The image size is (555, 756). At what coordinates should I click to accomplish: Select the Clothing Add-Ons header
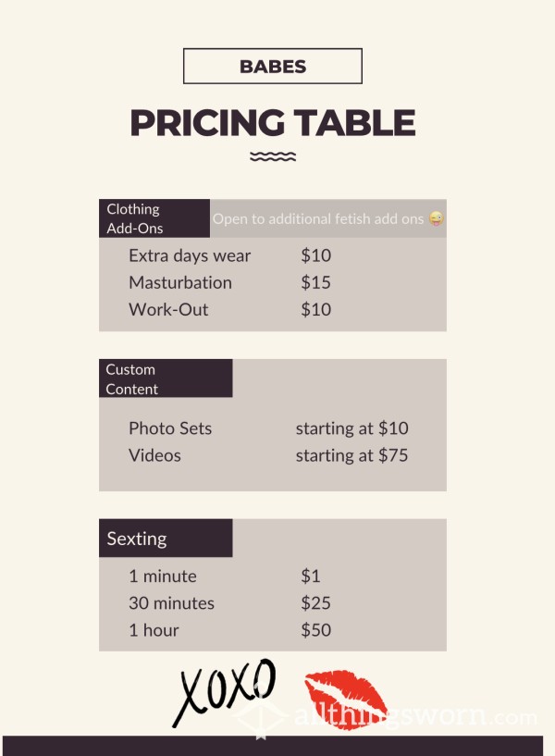pos(154,218)
